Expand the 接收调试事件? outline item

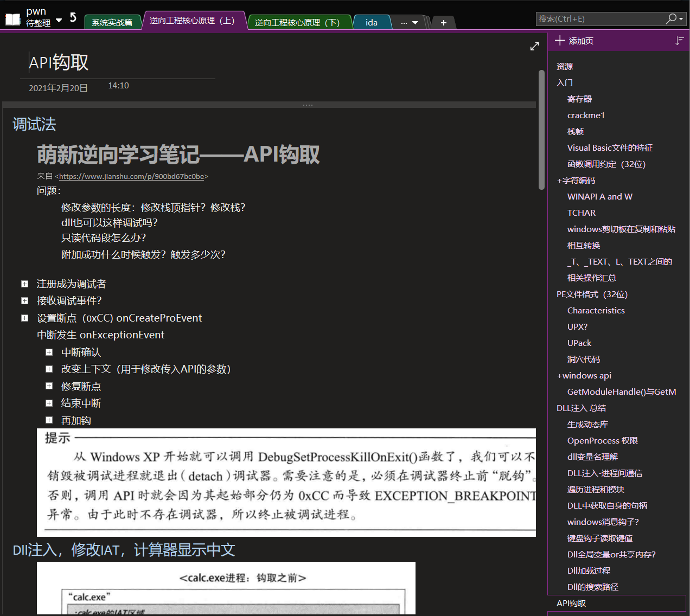pos(24,301)
